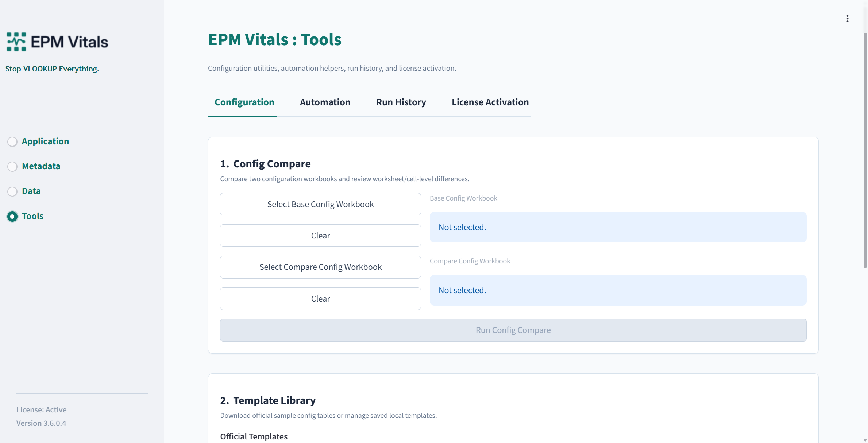868x443 pixels.
Task: Click the vertical page scrollbar
Action: point(865,150)
